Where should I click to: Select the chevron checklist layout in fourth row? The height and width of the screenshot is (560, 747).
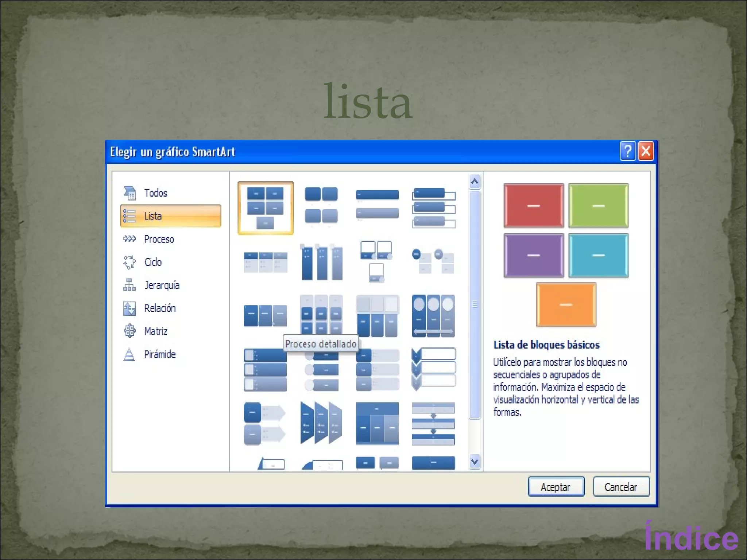433,369
